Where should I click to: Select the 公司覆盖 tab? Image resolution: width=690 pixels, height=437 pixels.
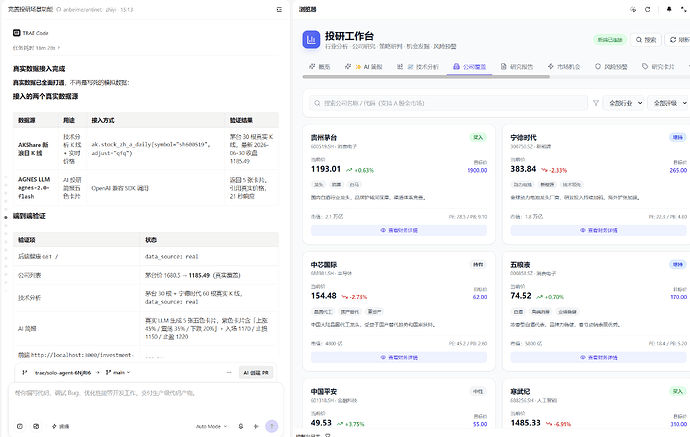click(x=469, y=66)
